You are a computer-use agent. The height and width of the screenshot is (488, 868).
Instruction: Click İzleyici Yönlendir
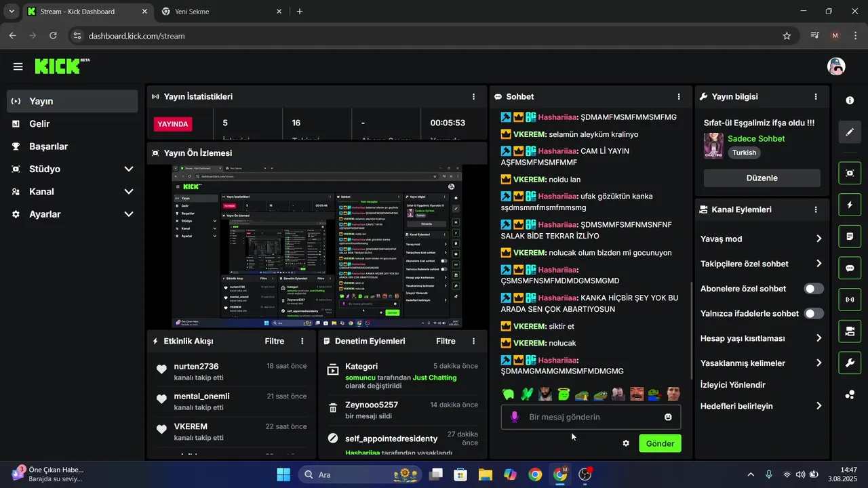click(733, 385)
